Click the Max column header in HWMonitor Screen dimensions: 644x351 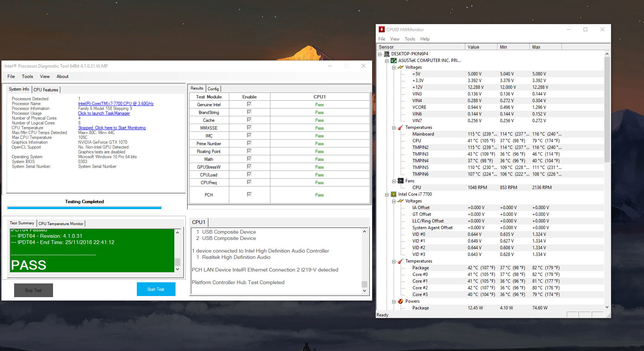[x=545, y=47]
